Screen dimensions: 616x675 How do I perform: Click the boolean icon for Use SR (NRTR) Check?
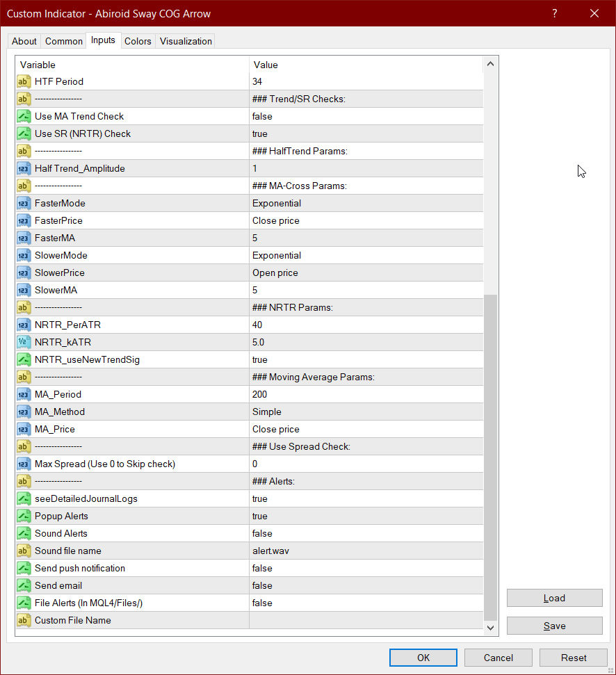click(24, 133)
